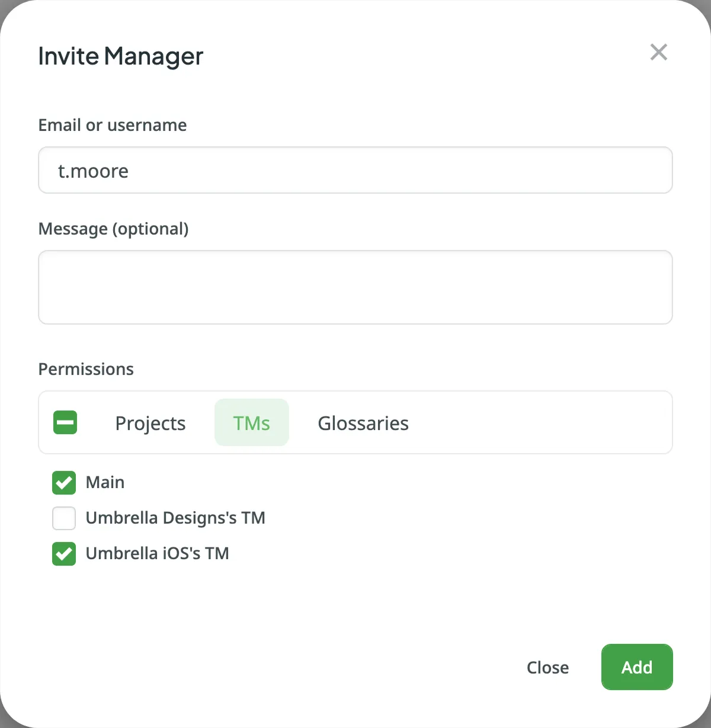
Task: Click the empty checkbox icon beside Umbrella Designs's TM
Action: (x=63, y=518)
